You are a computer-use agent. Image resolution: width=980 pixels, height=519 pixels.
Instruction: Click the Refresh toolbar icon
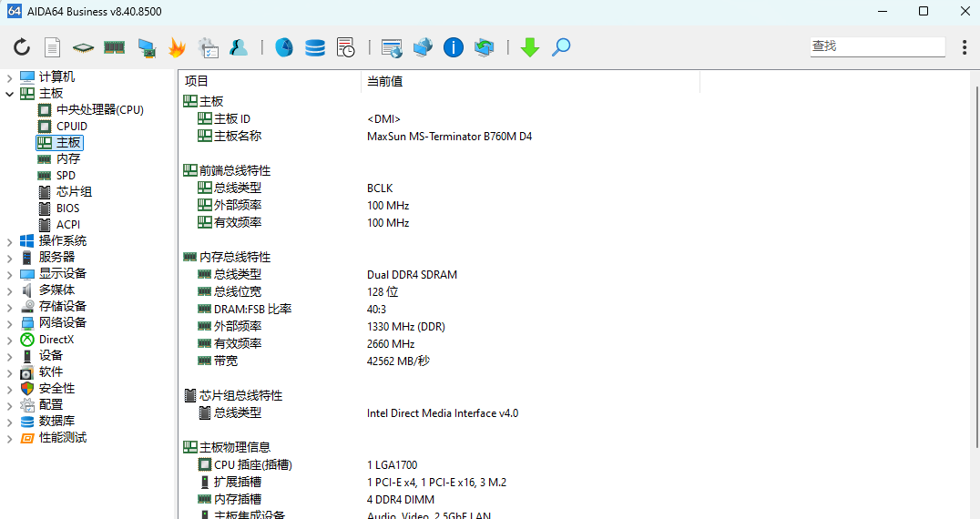pyautogui.click(x=22, y=46)
